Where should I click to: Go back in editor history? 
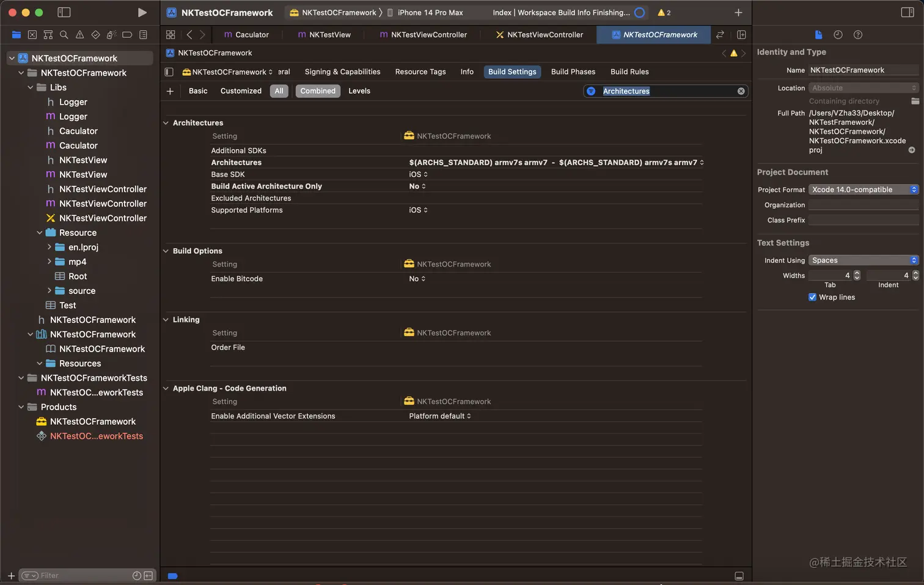point(189,35)
